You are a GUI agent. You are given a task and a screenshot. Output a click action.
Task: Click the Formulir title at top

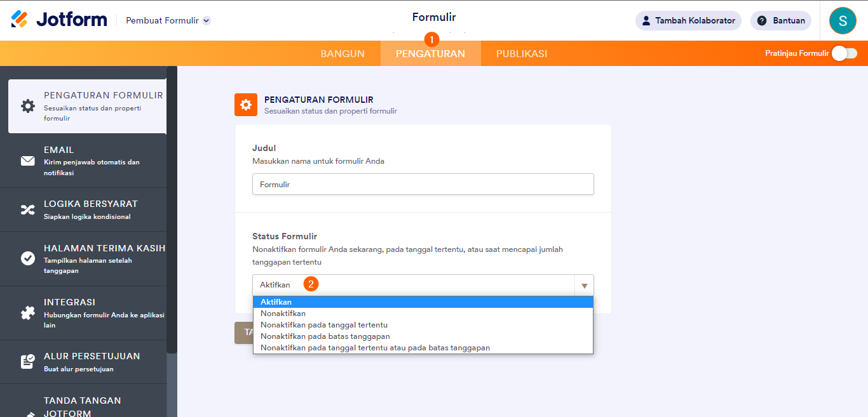pyautogui.click(x=434, y=17)
